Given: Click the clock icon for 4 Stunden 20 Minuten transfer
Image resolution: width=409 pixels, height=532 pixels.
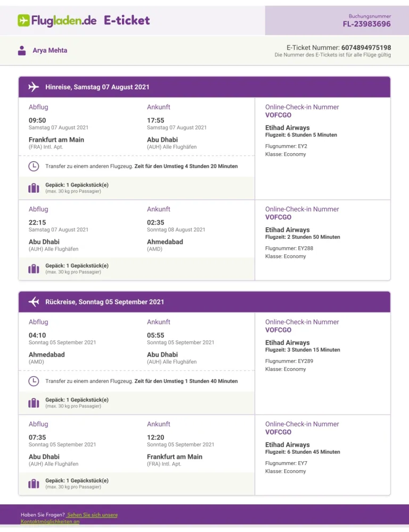Looking at the screenshot, I should tap(34, 167).
